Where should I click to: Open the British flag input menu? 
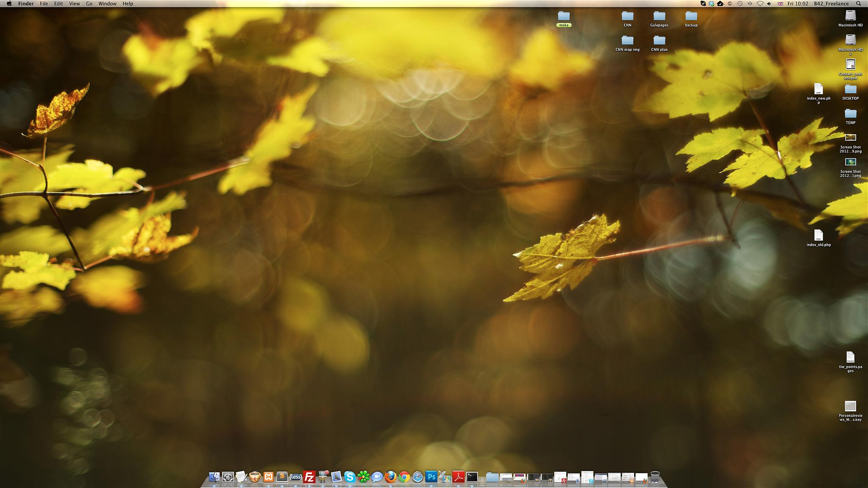tap(780, 4)
